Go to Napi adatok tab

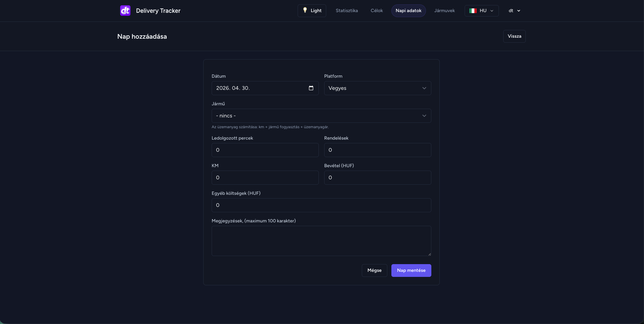409,11
